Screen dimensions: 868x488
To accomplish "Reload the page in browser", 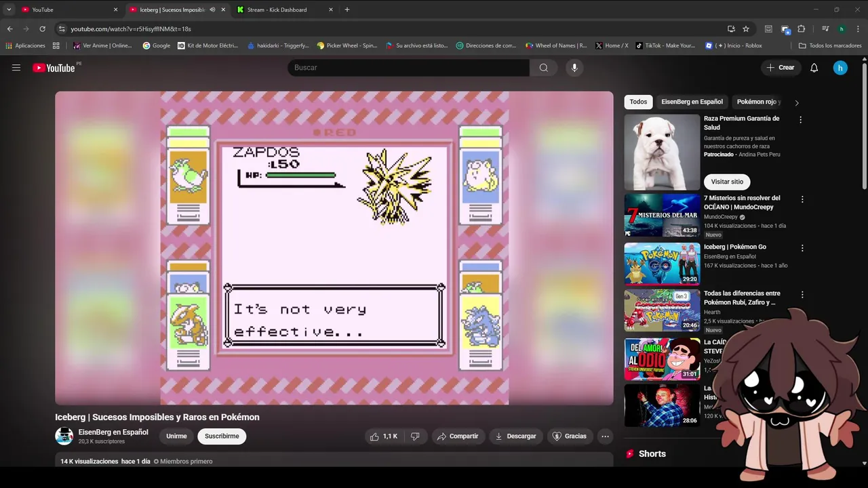I will tap(42, 29).
